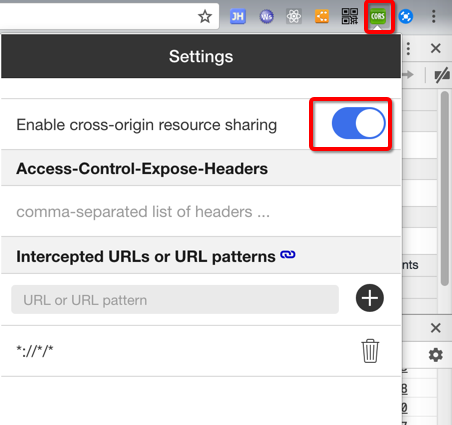Close the DevTools bottom drawer
Image resolution: width=452 pixels, height=425 pixels.
(436, 328)
